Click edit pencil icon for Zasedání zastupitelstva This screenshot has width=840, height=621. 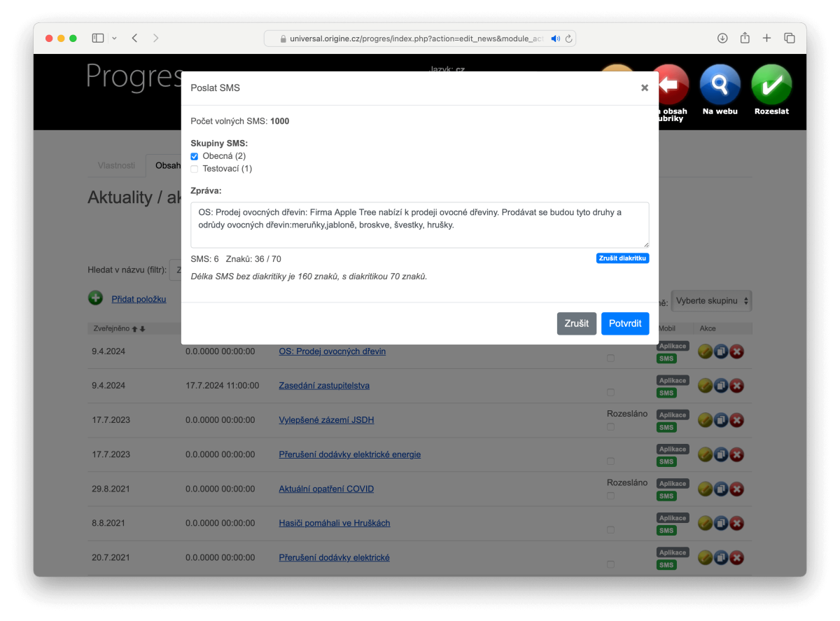[x=705, y=386]
